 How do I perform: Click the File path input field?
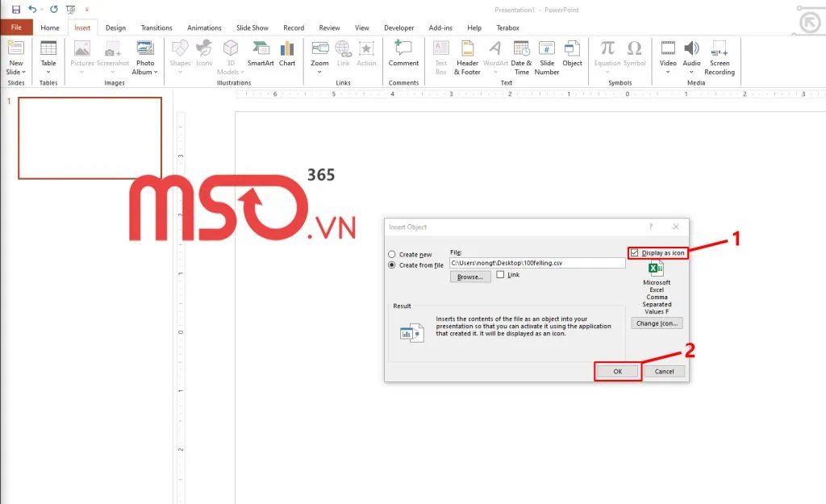pyautogui.click(x=537, y=263)
